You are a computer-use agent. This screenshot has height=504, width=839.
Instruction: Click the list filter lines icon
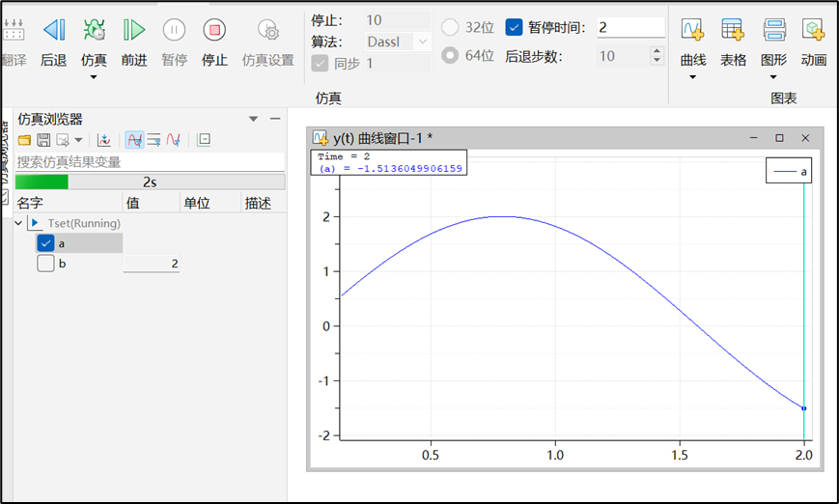point(154,140)
